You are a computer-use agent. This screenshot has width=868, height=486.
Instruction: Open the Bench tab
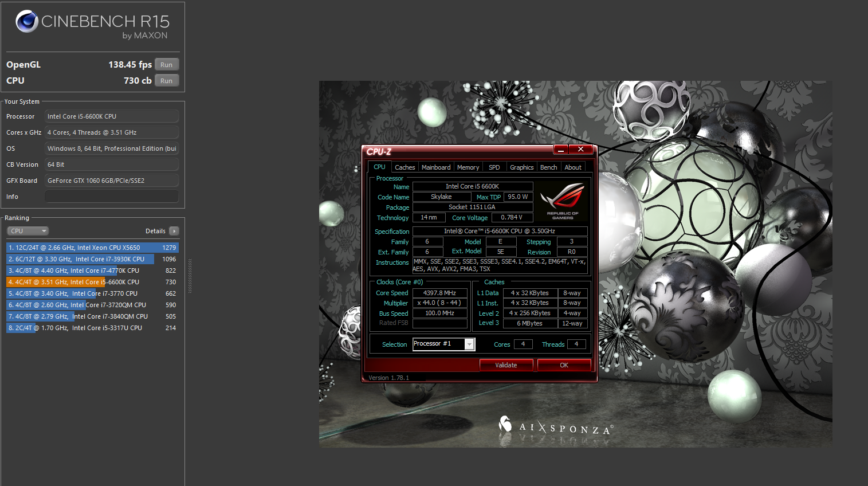(549, 167)
